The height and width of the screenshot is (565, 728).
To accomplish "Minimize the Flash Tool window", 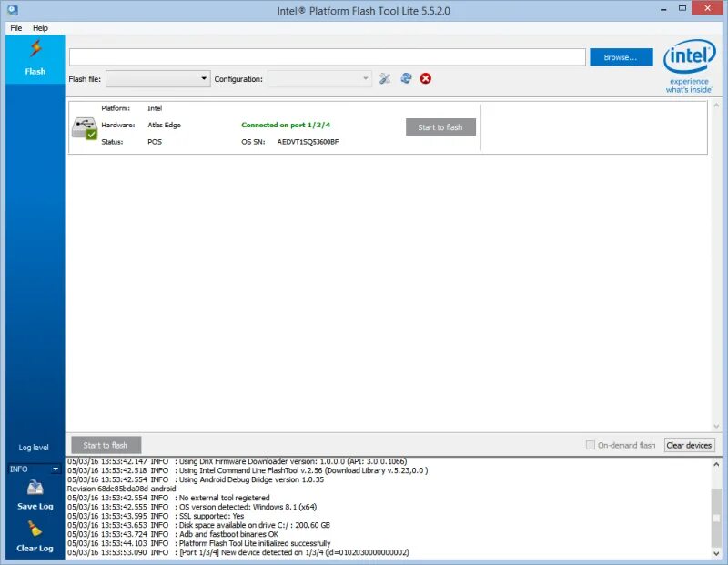I will (663, 8).
